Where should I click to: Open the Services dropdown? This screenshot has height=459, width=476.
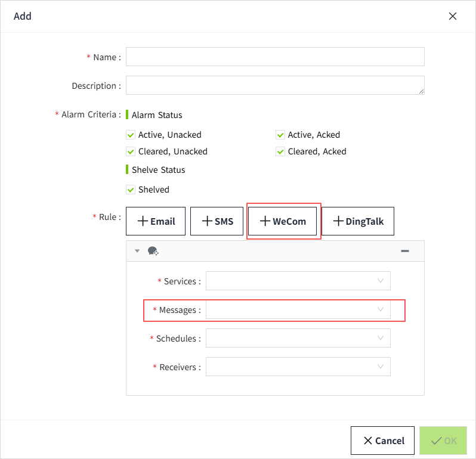[298, 281]
